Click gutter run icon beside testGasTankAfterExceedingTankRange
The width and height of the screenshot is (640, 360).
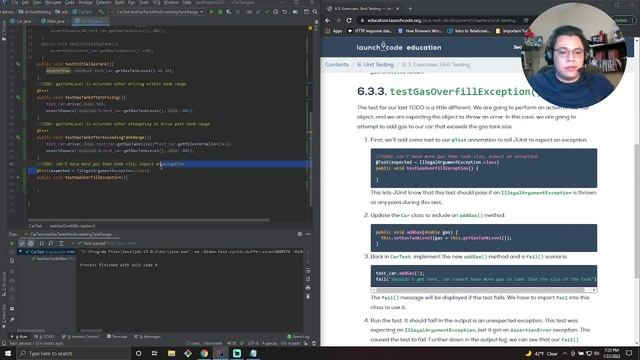click(18, 138)
